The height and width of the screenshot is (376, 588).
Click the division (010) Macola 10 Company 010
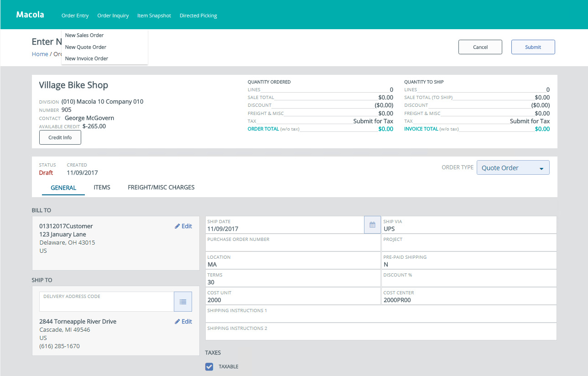coord(103,101)
